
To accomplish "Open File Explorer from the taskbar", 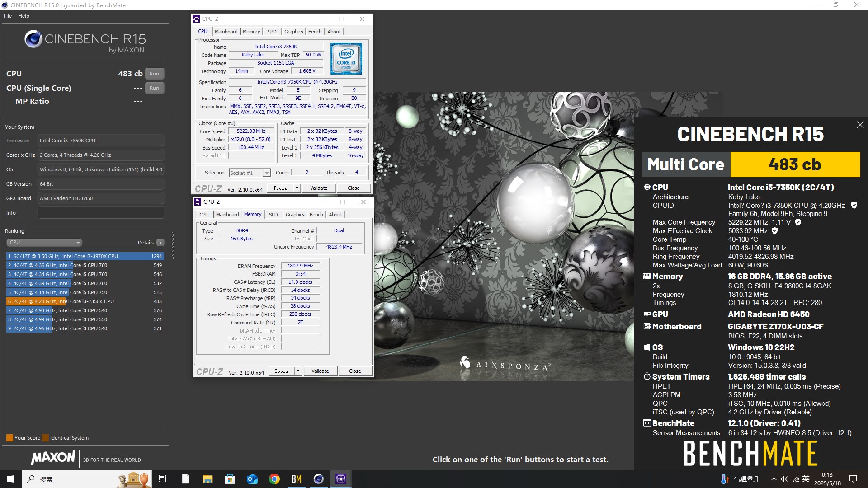I will click(x=208, y=479).
